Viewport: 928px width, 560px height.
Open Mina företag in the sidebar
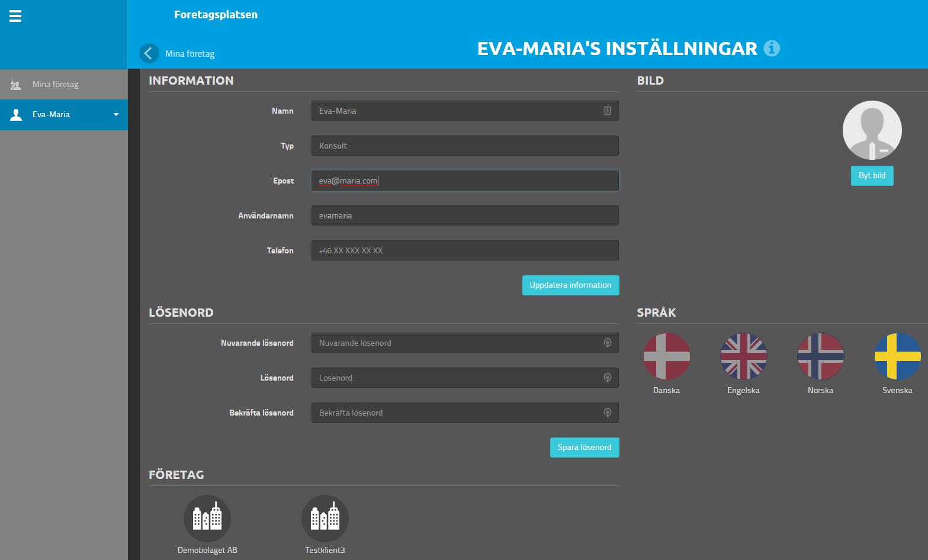tap(55, 85)
